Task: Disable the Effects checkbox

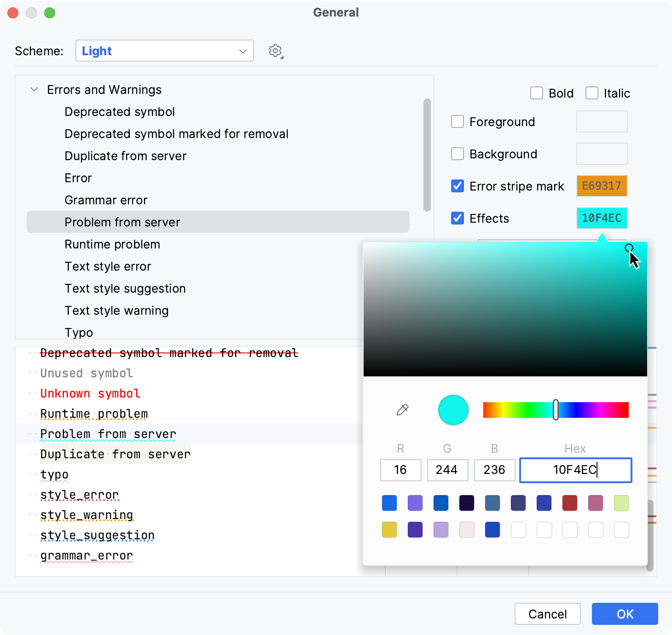Action: tap(457, 218)
